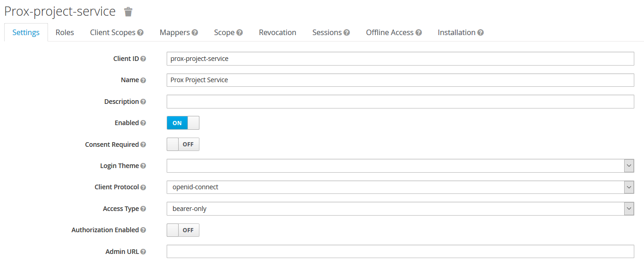The height and width of the screenshot is (265, 644).
Task: Show help tooltip for Access Type
Action: pos(143,209)
